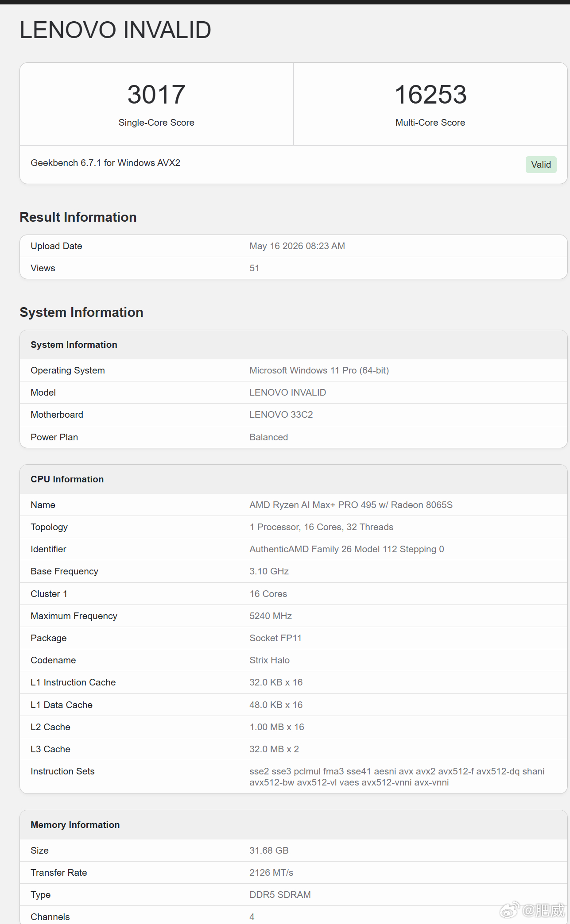Click the "Multi-Core Score" label
Viewport: 570px width, 924px height.
tap(430, 123)
